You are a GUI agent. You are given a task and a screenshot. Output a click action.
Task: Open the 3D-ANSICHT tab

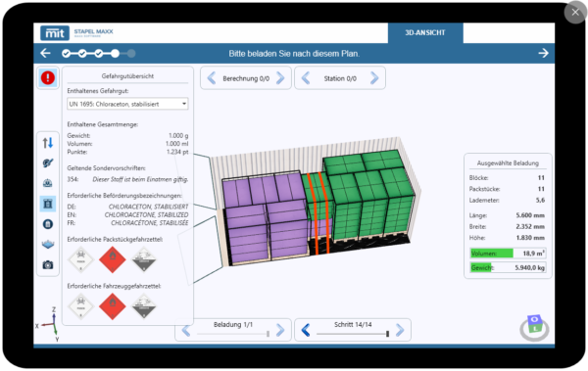[x=425, y=33]
